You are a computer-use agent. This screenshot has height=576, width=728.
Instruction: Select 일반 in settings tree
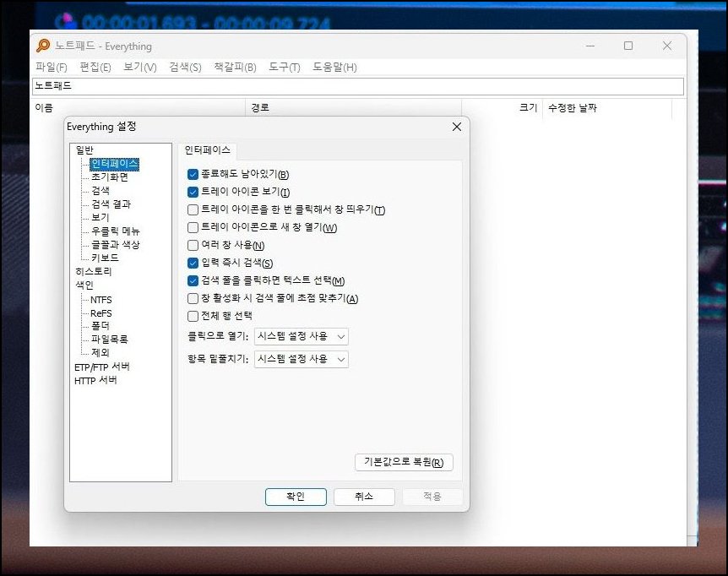click(84, 150)
